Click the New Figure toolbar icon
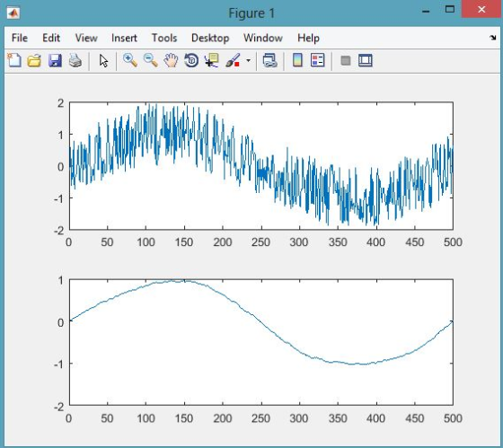This screenshot has height=448, width=503. 14,60
